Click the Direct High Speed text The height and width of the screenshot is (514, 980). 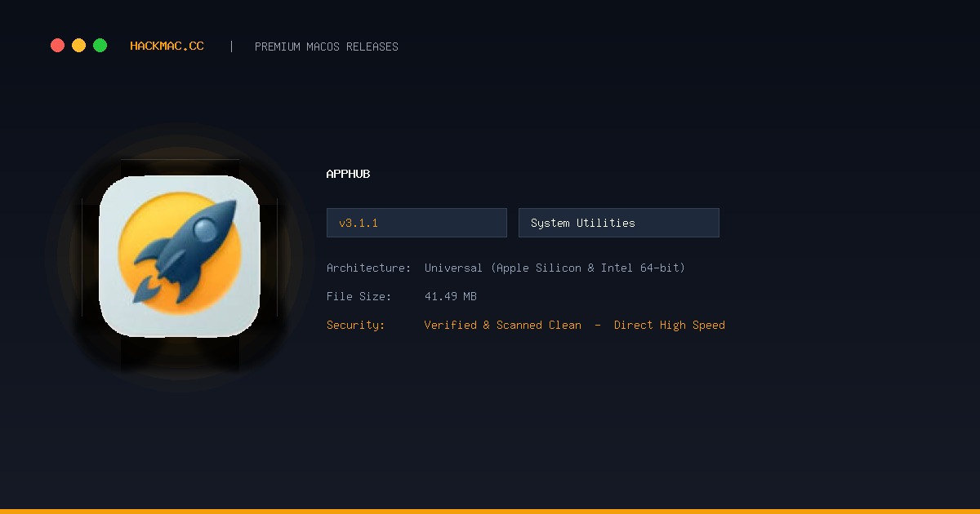click(670, 325)
